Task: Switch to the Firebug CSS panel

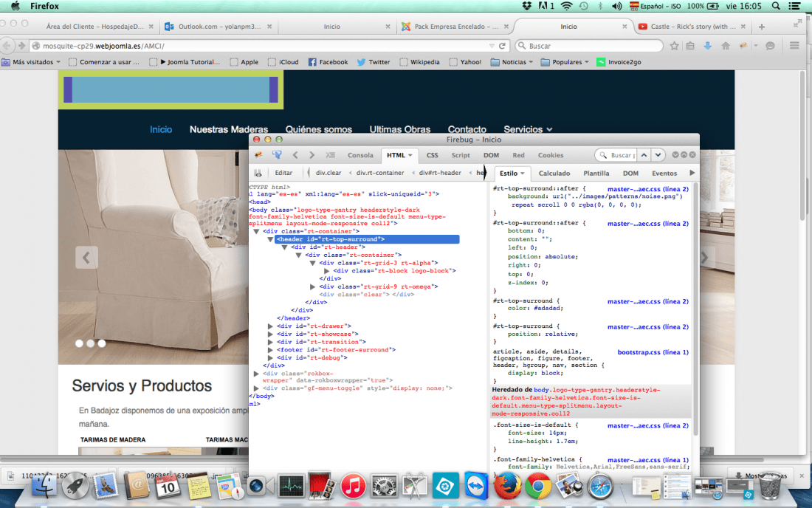Action: pyautogui.click(x=433, y=155)
